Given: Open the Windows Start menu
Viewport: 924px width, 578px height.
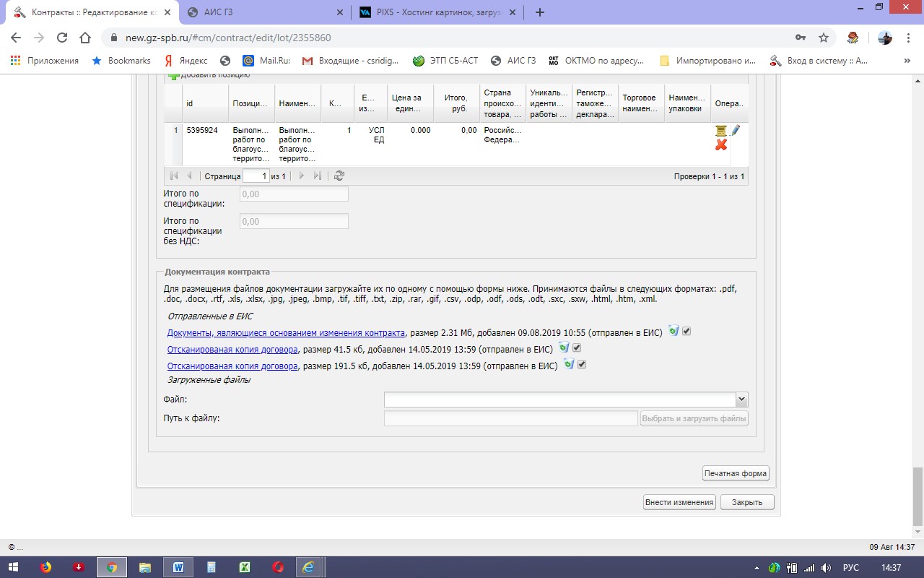Looking at the screenshot, I should [x=13, y=568].
